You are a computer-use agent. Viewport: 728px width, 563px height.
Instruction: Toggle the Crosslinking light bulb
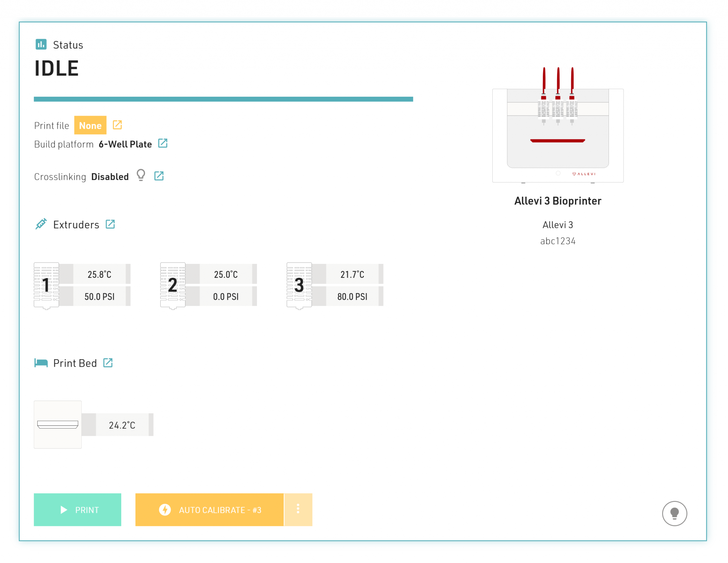tap(141, 175)
